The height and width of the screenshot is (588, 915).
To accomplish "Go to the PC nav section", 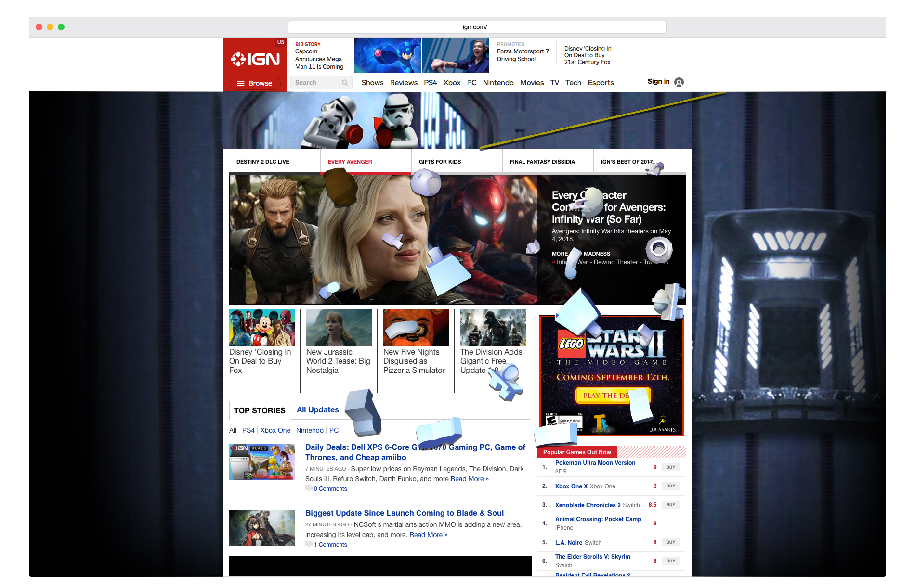I will pos(472,83).
